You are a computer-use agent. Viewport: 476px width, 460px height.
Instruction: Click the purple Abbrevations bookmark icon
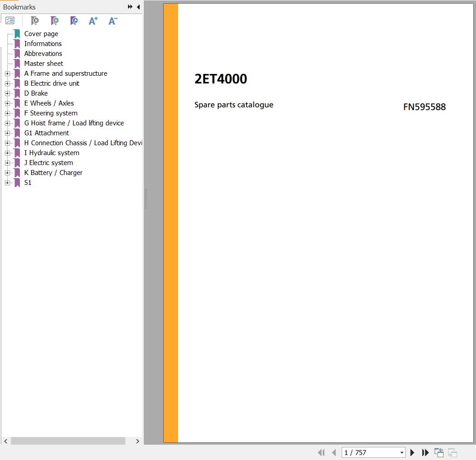[x=17, y=53]
